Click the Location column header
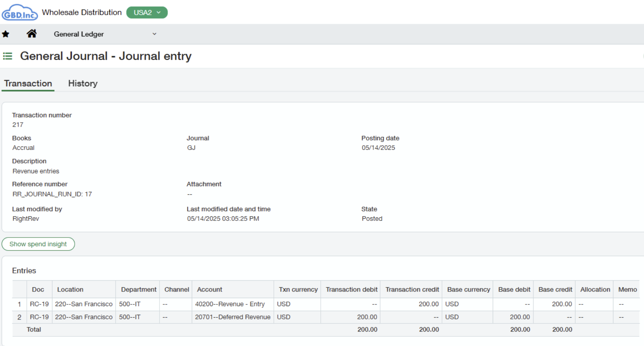Viewport: 644px width, 346px height. [70, 290]
